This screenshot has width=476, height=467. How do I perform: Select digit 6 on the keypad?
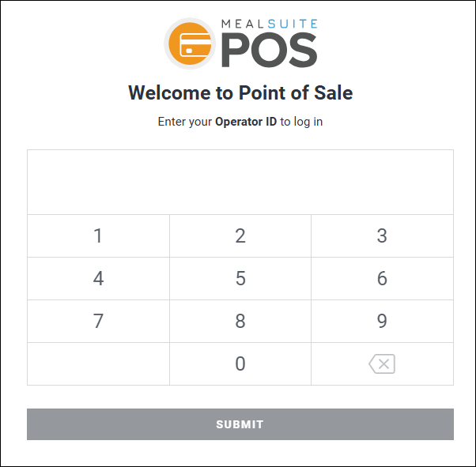[x=382, y=278]
